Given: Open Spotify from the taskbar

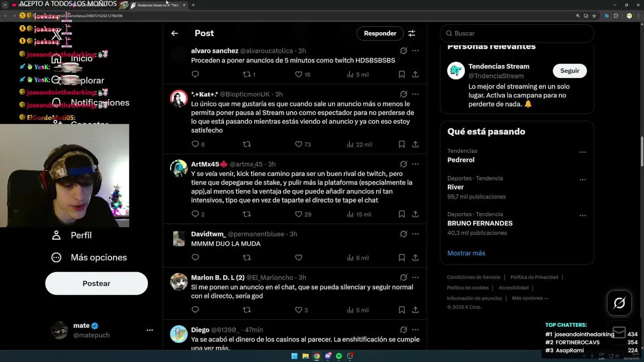Looking at the screenshot, I should [x=339, y=356].
